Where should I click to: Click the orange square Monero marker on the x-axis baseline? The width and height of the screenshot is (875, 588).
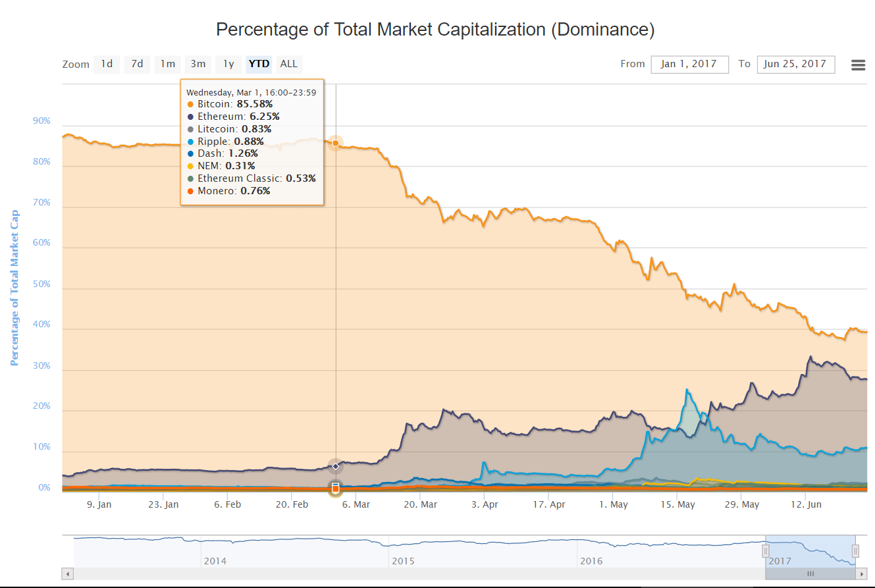coord(335,489)
